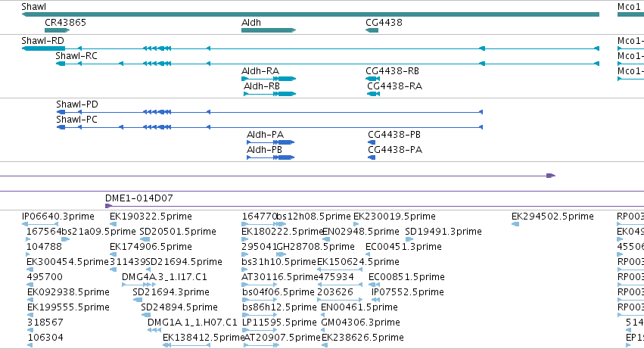644x349 pixels.
Task: Select the Aldh-RA transcript feature
Action: (269, 79)
